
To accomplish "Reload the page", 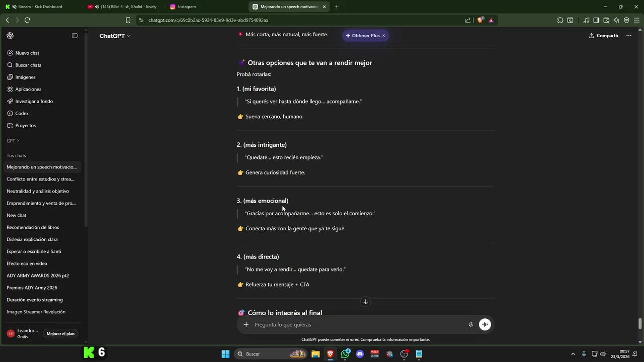I will [27, 20].
